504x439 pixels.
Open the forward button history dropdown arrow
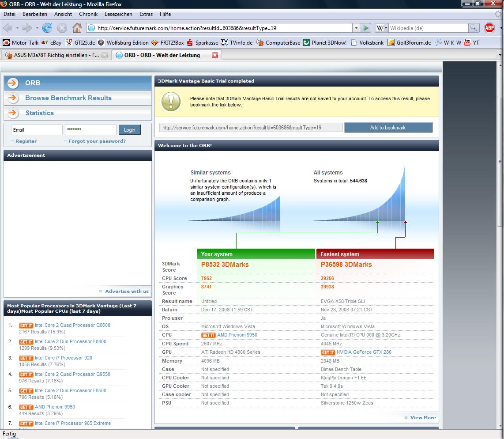(x=37, y=28)
